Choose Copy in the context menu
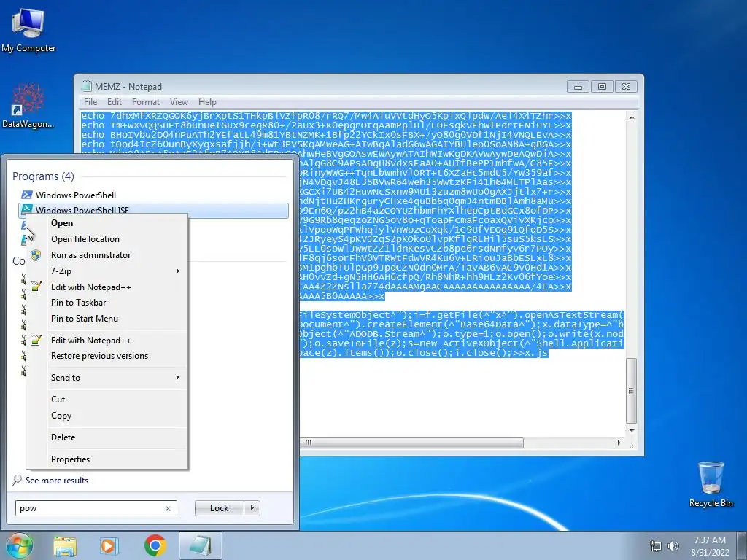This screenshot has width=747, height=560. [x=107, y=416]
